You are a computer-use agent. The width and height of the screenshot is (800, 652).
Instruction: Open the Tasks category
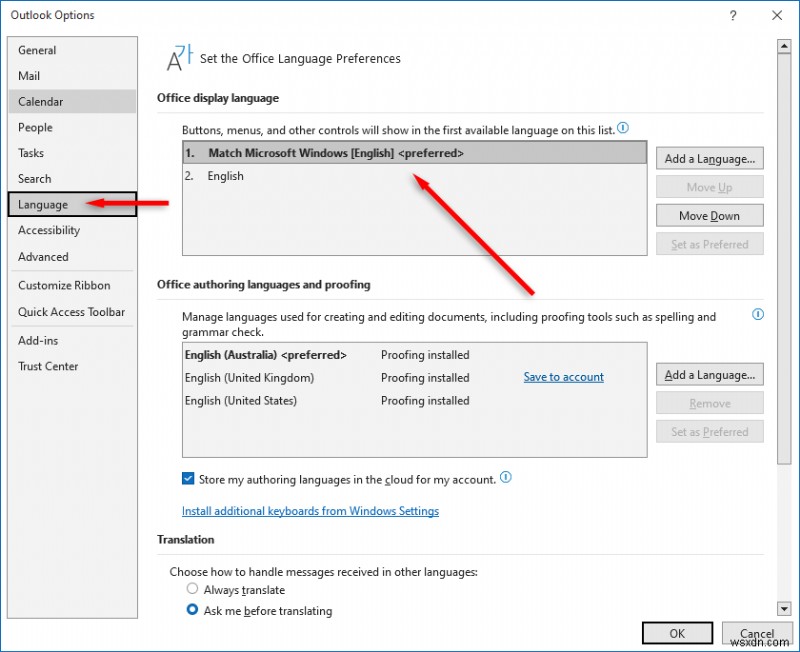tap(72, 153)
